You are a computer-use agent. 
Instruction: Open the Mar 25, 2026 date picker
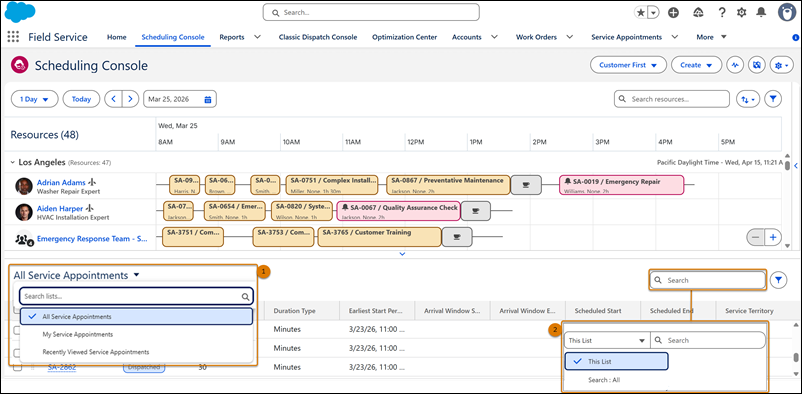tap(180, 99)
